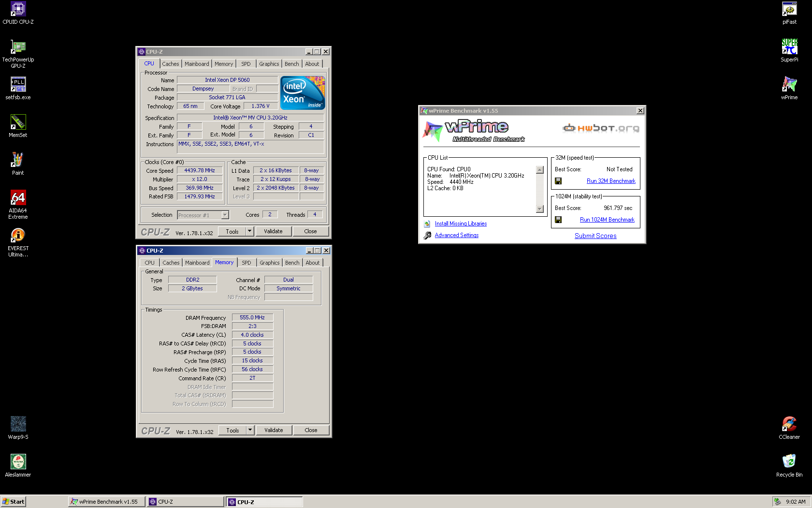
Task: Open Mainboard tab in bottom CPU-Z window
Action: 197,263
